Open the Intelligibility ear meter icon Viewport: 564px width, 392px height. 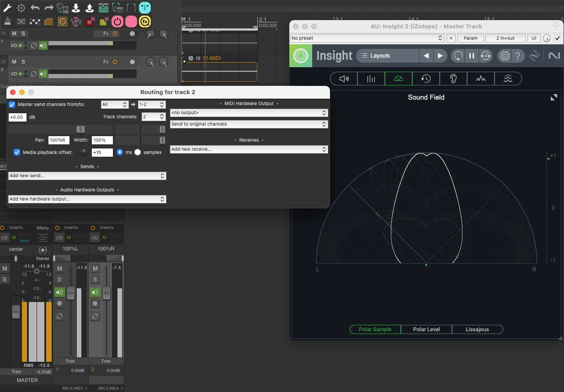[x=453, y=79]
